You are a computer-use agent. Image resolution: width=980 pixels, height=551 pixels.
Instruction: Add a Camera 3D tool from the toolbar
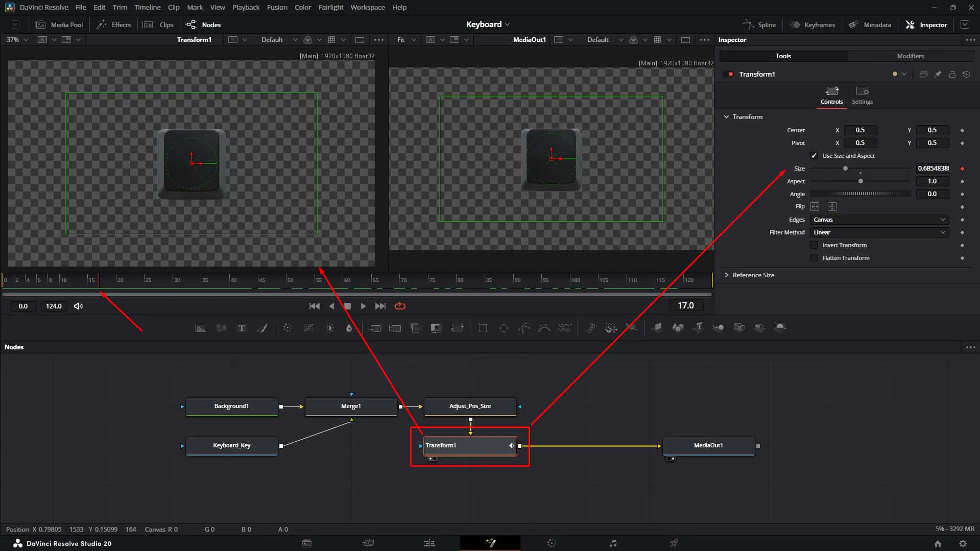pos(739,328)
